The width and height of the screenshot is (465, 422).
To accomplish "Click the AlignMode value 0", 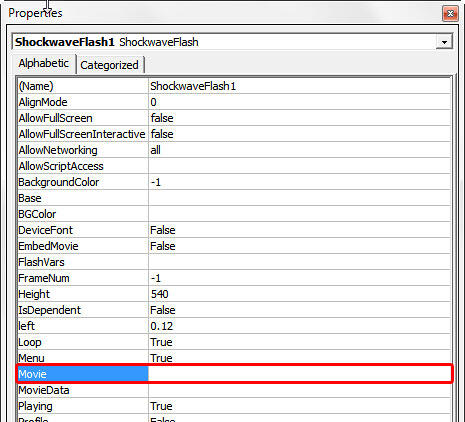I will tap(299, 102).
